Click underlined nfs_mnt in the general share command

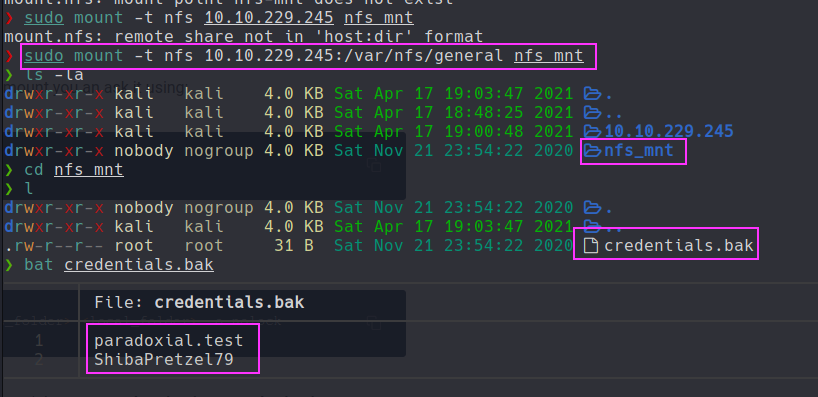pyautogui.click(x=548, y=56)
